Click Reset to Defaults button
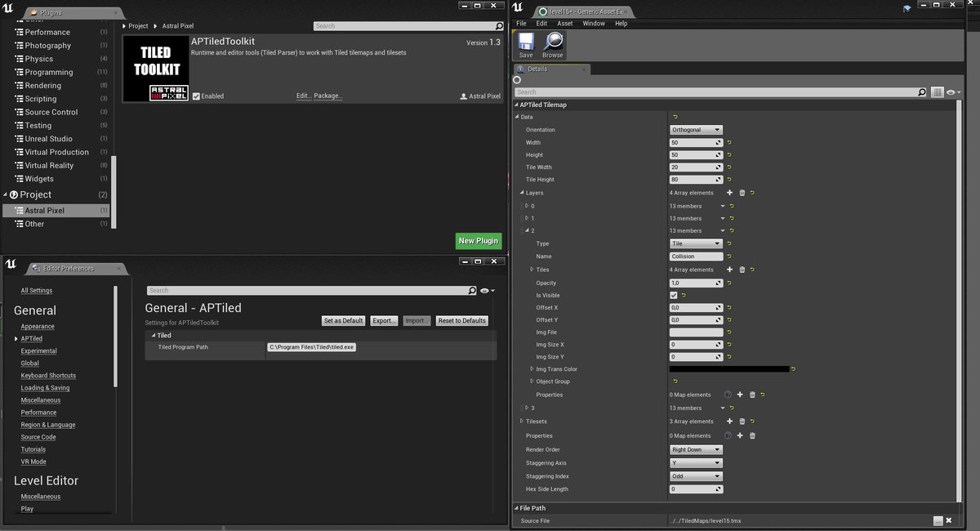 pyautogui.click(x=462, y=321)
